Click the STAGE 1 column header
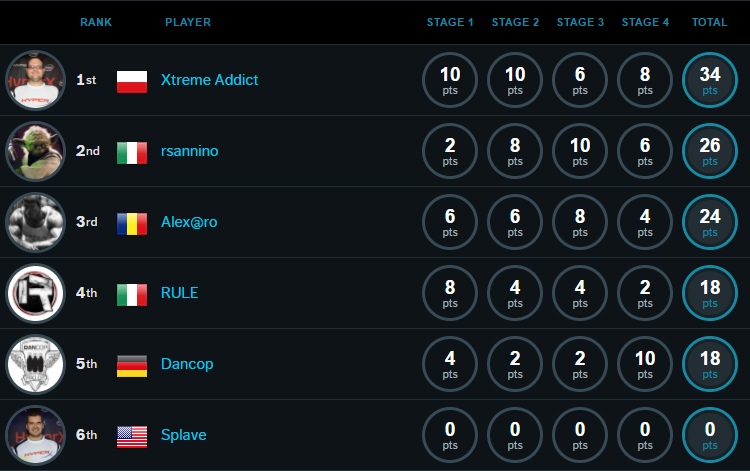750x471 pixels. tap(450, 22)
